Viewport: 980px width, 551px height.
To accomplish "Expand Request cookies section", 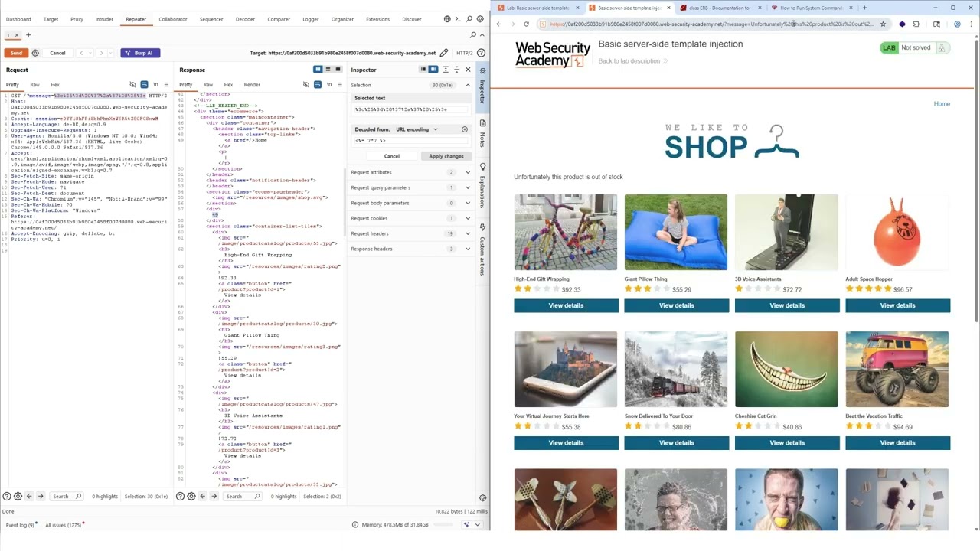I will (410, 218).
